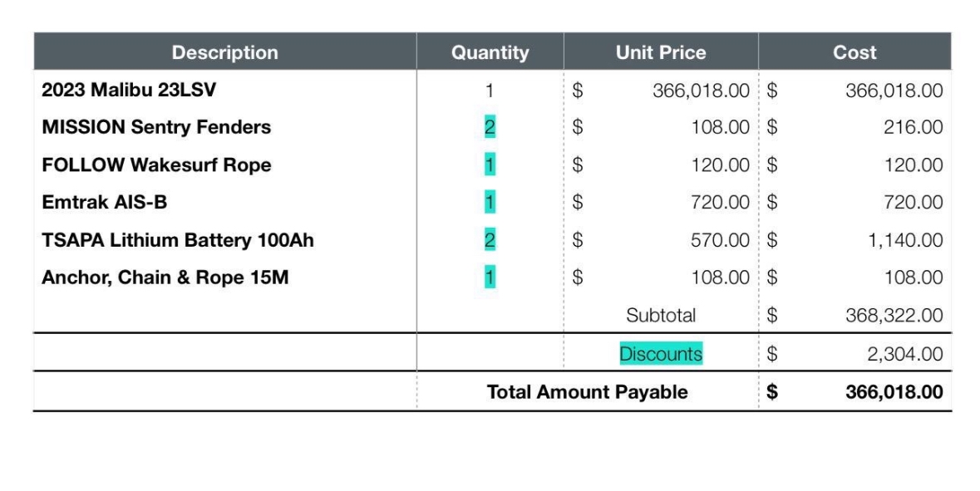
Task: Click the FOLLOW Wakesurf Rope description text
Action: click(156, 165)
